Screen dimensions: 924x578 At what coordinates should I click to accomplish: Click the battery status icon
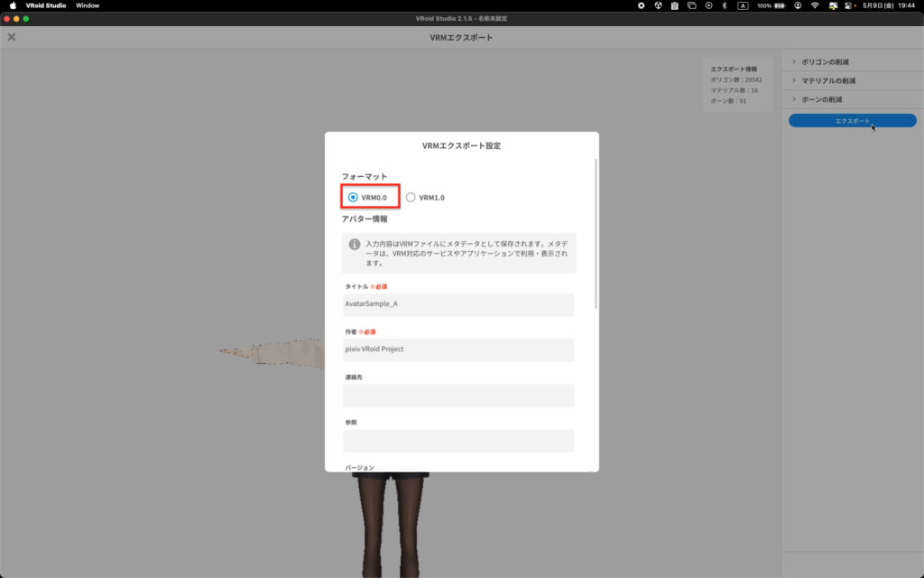click(781, 5)
